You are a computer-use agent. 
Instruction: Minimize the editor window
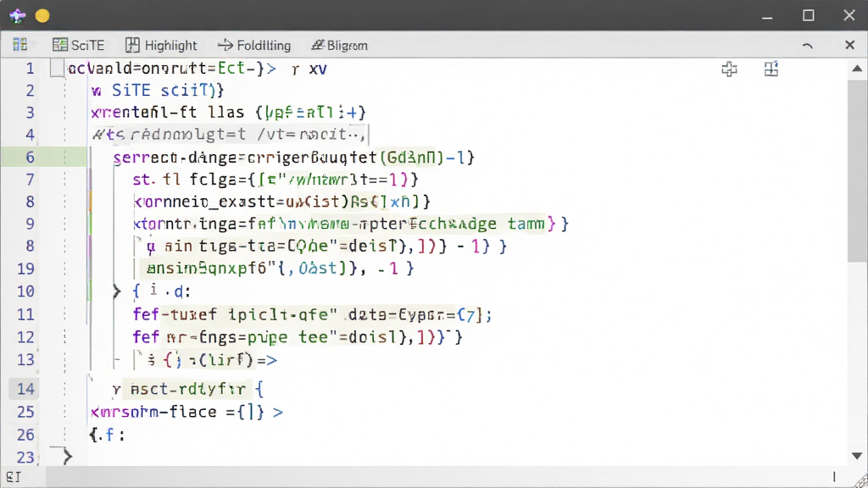pyautogui.click(x=766, y=17)
